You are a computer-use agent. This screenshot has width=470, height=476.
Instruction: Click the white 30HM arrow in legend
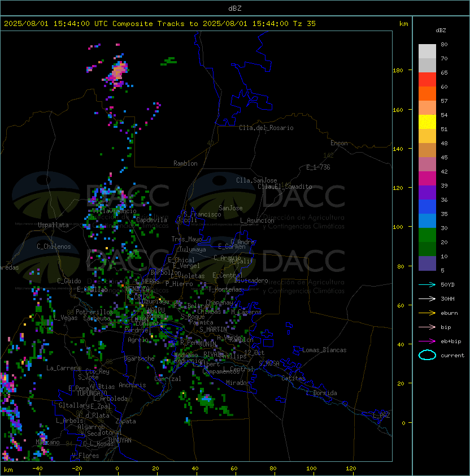click(427, 298)
